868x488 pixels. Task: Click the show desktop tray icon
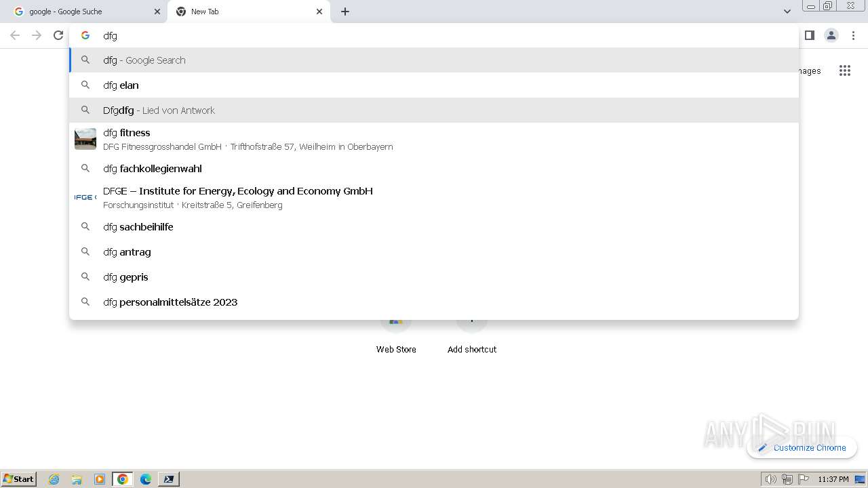pos(861,479)
